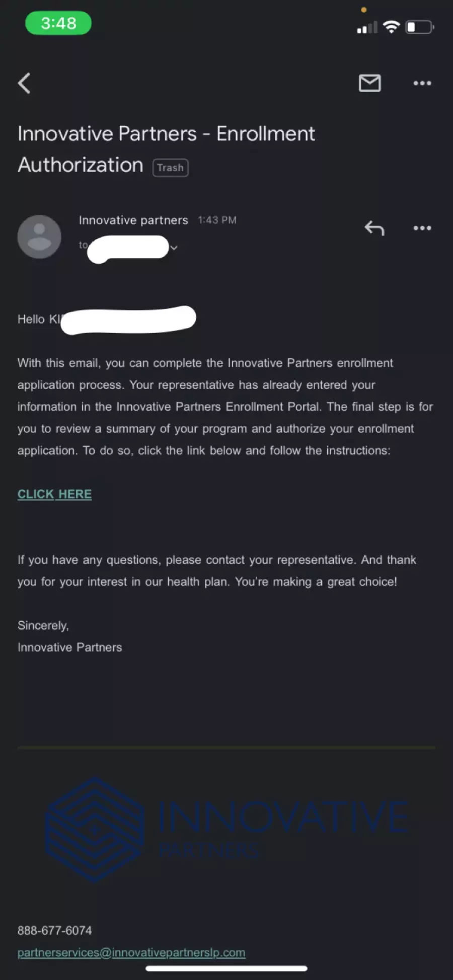Expand recipient details chevron
Image resolution: width=453 pixels, height=980 pixels.
tap(174, 248)
